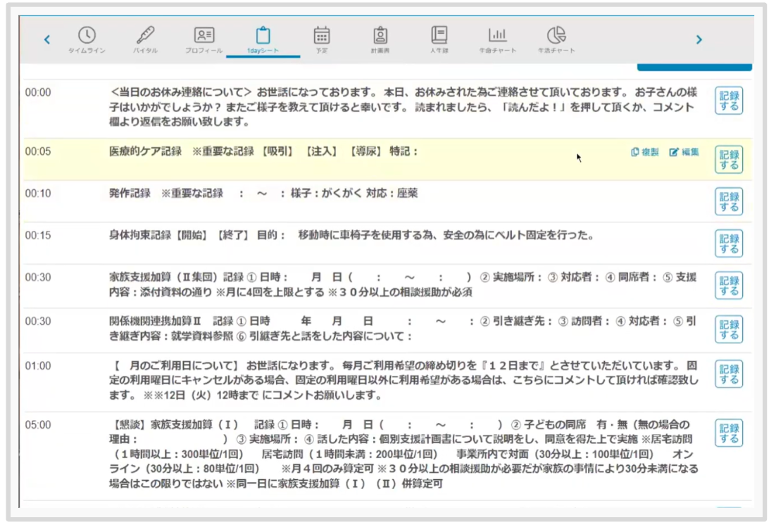The width and height of the screenshot is (776, 532).
Task: Open the 予定 calendar icon
Action: click(x=322, y=36)
